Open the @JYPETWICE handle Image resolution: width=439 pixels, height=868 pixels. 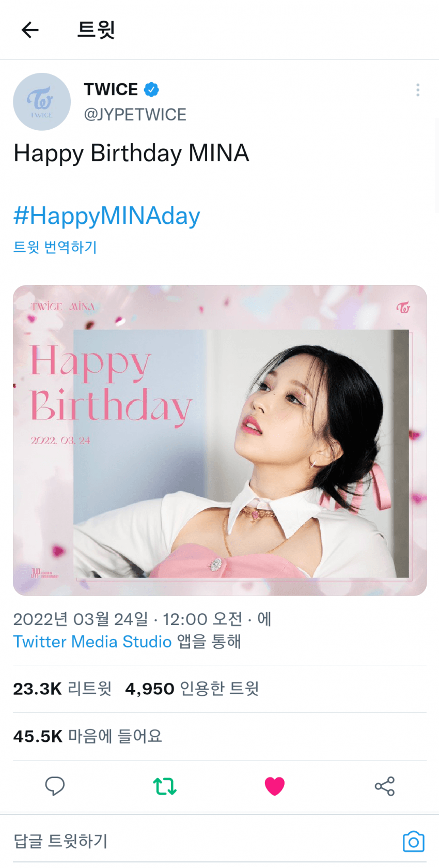pos(135,114)
